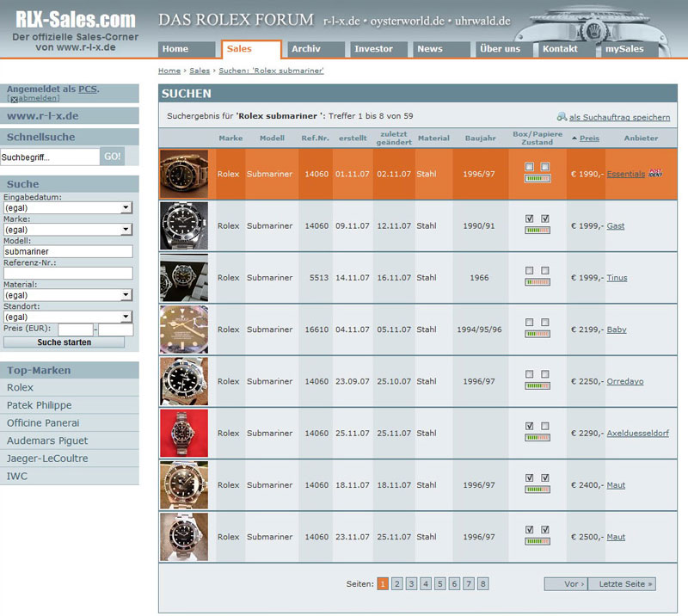Toggle Box checkbox in Essentials row
Image resolution: width=688 pixels, height=616 pixels.
(530, 167)
